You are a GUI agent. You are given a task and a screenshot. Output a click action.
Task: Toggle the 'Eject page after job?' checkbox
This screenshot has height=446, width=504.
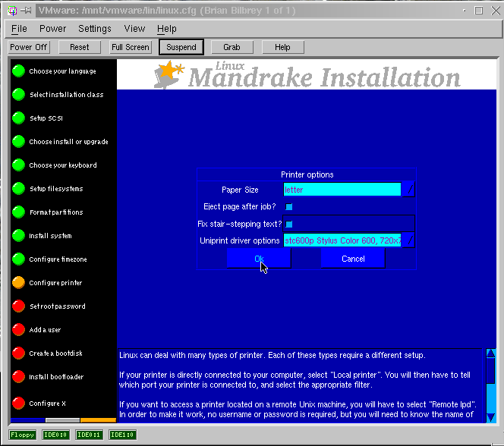coord(289,206)
